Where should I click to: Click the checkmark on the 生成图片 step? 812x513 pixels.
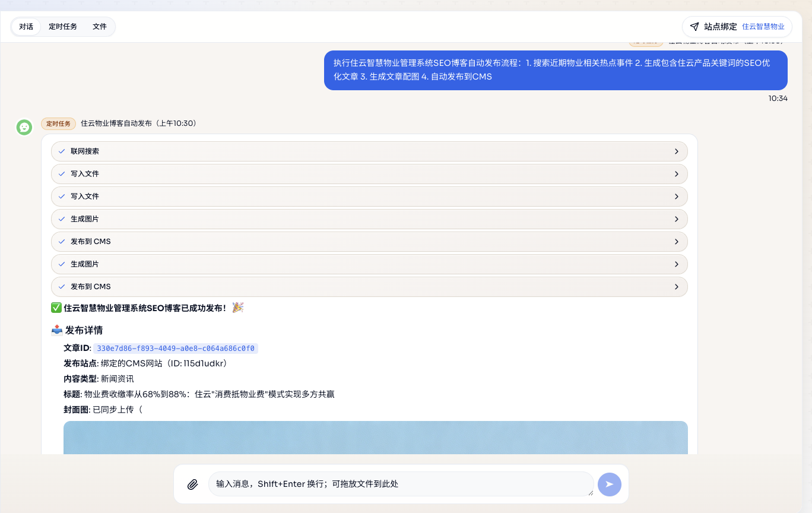pyautogui.click(x=62, y=218)
